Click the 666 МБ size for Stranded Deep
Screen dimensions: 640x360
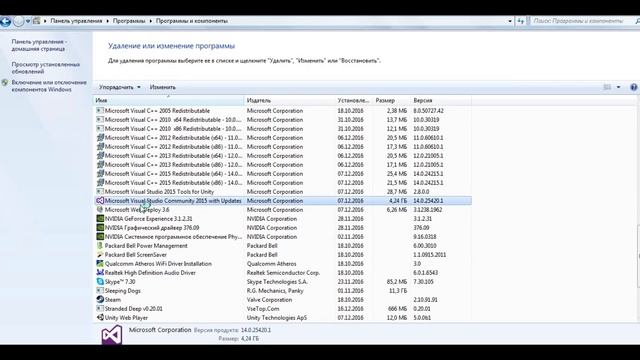point(398,309)
